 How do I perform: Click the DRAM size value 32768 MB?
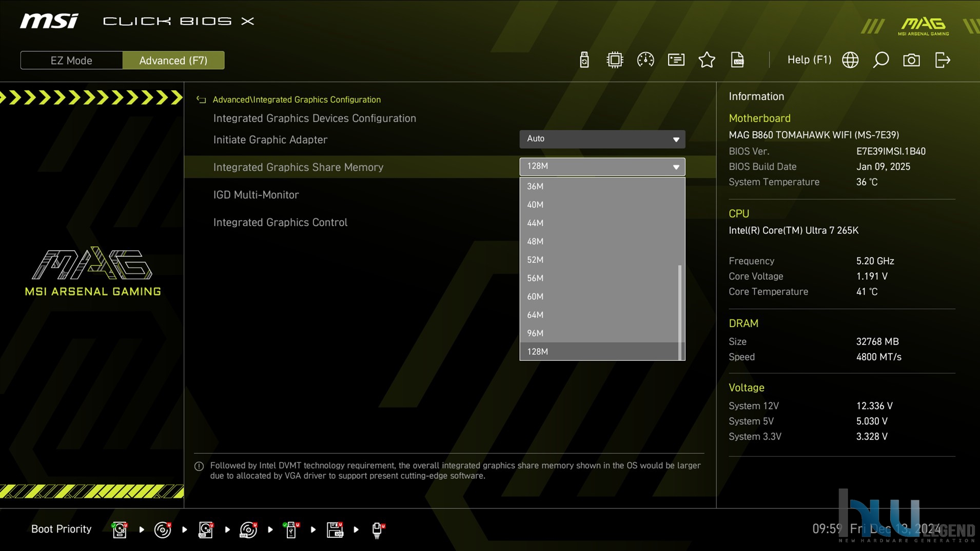(x=877, y=342)
